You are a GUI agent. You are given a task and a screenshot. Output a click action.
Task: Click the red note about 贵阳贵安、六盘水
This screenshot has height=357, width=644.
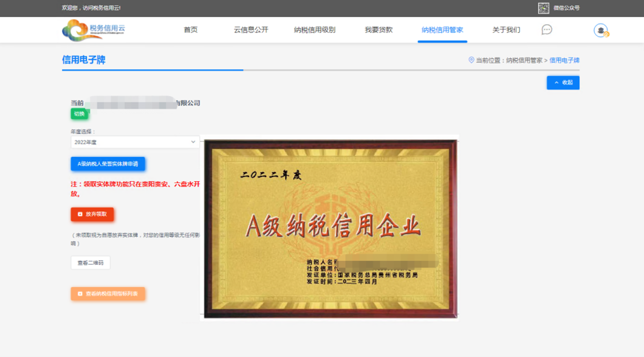(135, 189)
